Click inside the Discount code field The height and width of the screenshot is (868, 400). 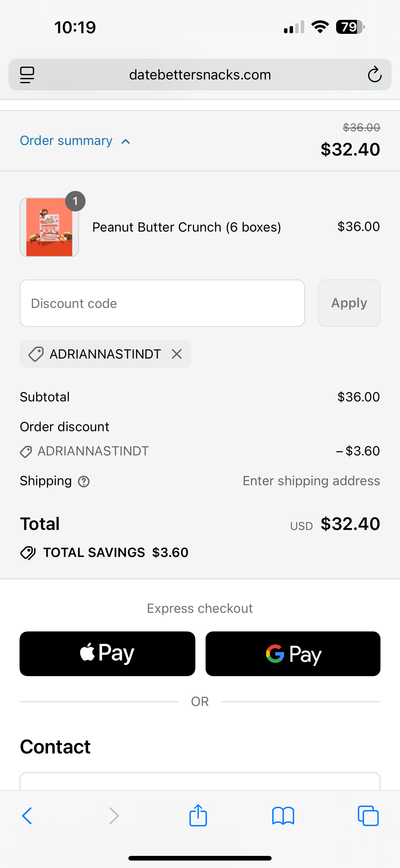(x=162, y=303)
